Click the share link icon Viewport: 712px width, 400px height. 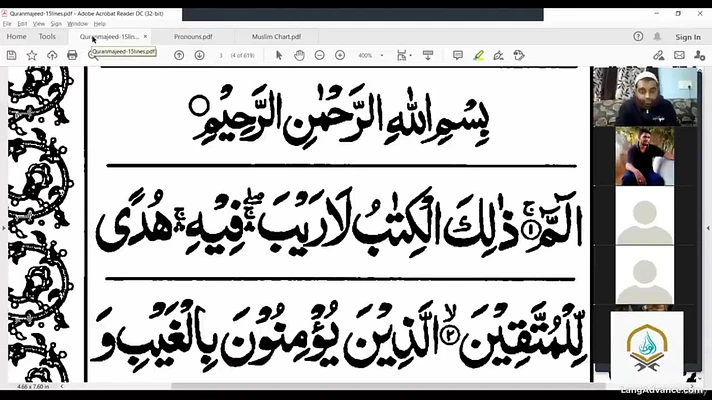pyautogui.click(x=658, y=55)
